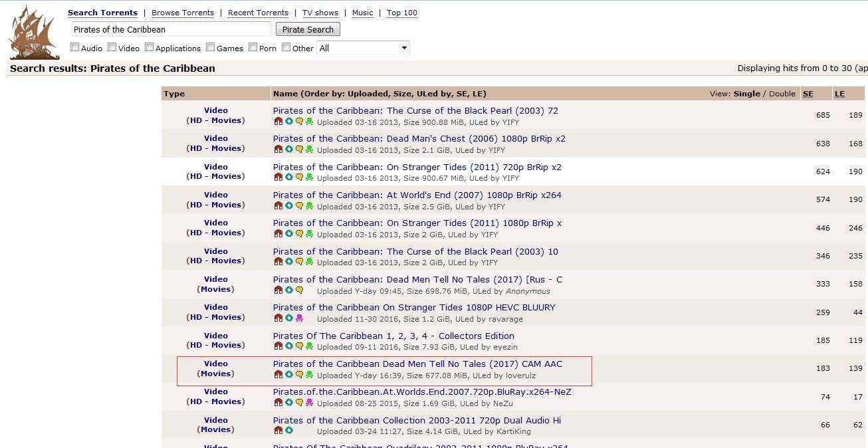Click Movies category link on CAM AAC row
868x448 pixels.
click(x=216, y=374)
